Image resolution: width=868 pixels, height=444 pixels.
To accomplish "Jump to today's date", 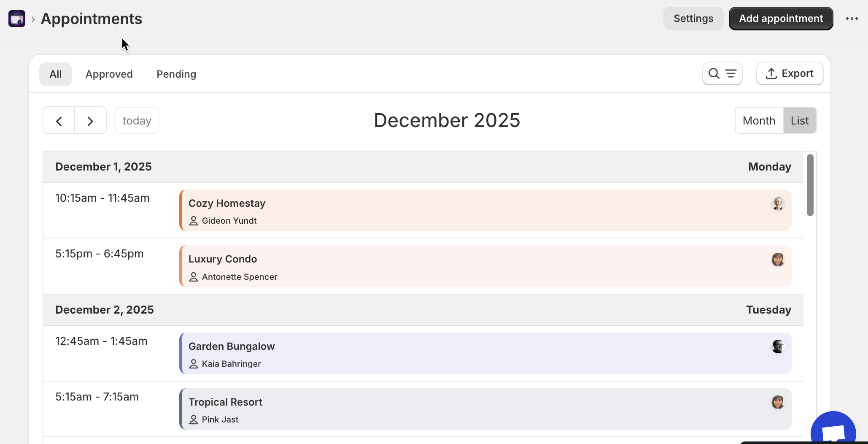I will [137, 121].
